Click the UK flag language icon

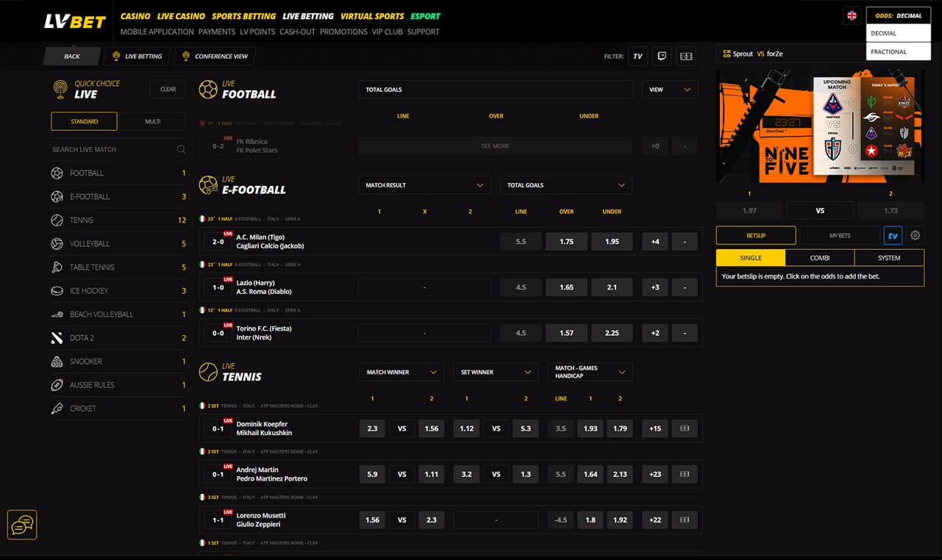tap(852, 15)
